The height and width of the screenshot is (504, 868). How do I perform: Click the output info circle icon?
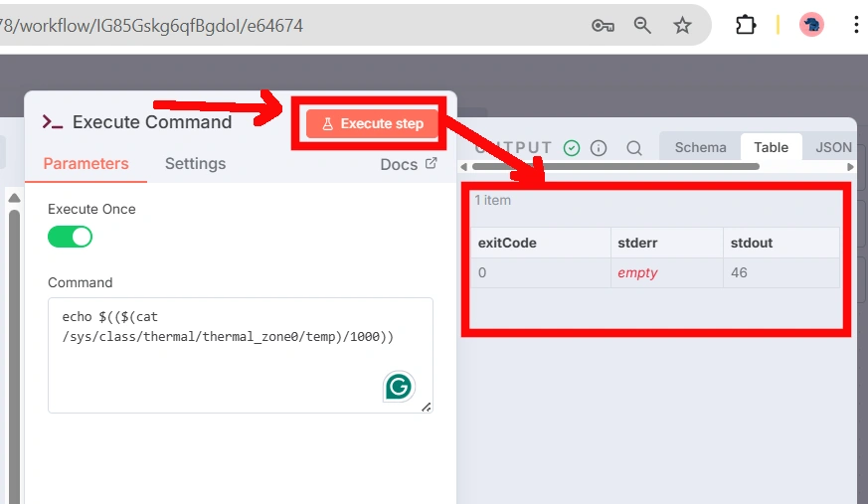click(x=599, y=148)
